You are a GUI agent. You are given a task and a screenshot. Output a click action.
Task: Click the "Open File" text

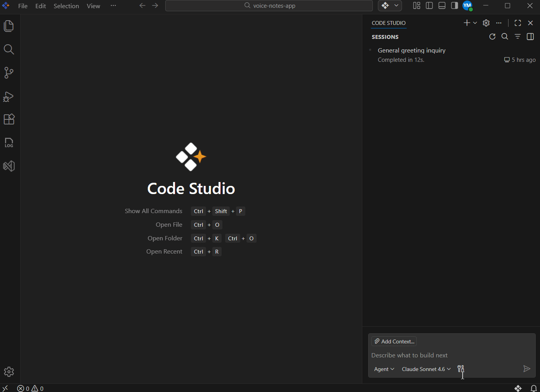tap(169, 225)
